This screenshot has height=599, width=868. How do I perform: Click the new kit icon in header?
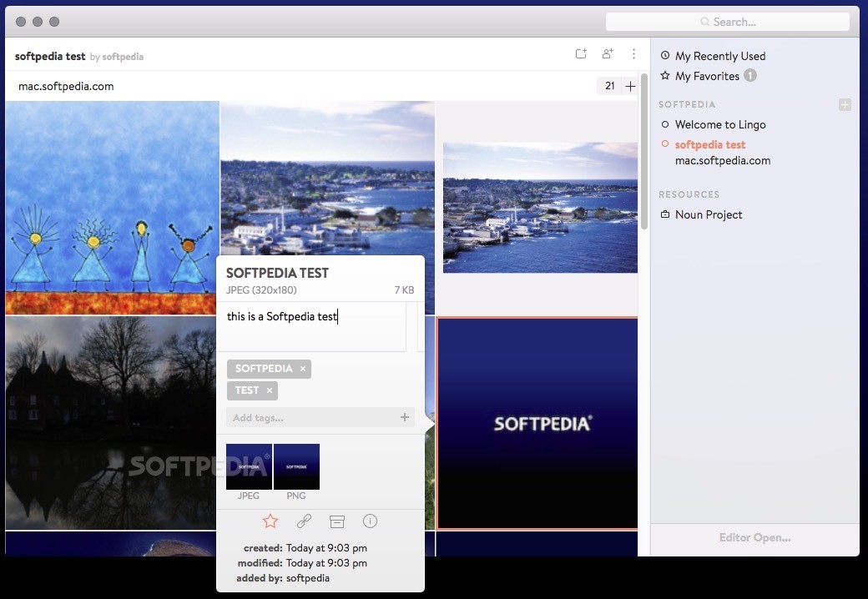[x=581, y=53]
